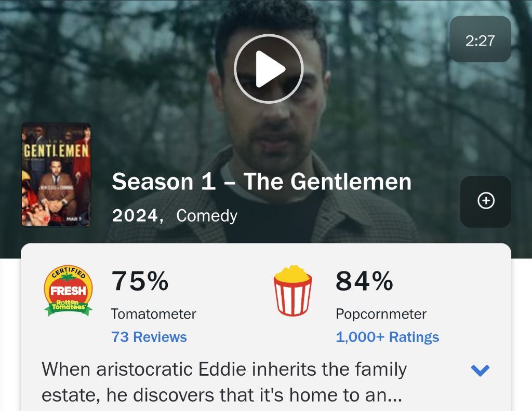
Task: Expand the synopsis with the blue chevron
Action: 480,371
